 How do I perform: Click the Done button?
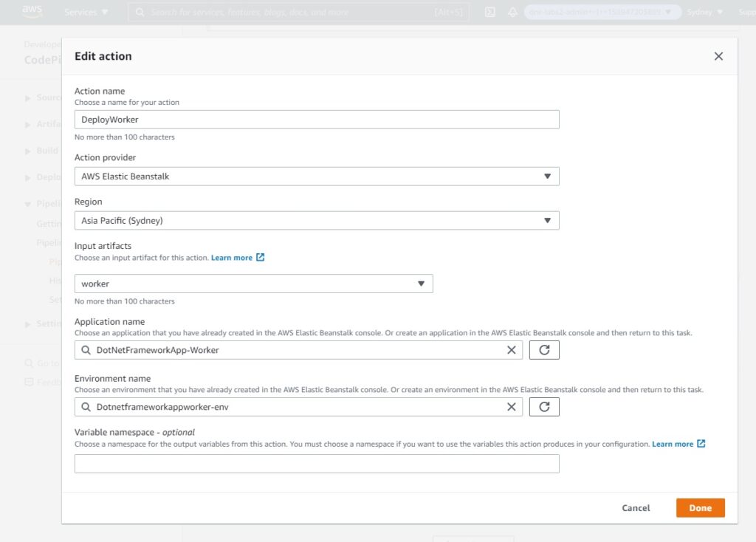(699, 508)
